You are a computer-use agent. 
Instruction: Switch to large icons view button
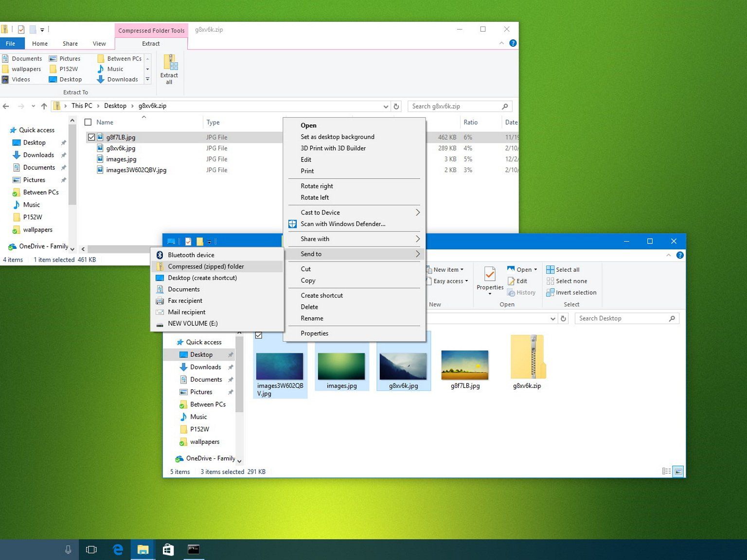click(x=678, y=471)
